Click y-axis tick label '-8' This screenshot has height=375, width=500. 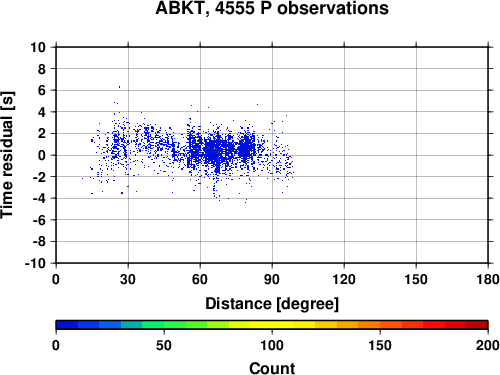(39, 242)
